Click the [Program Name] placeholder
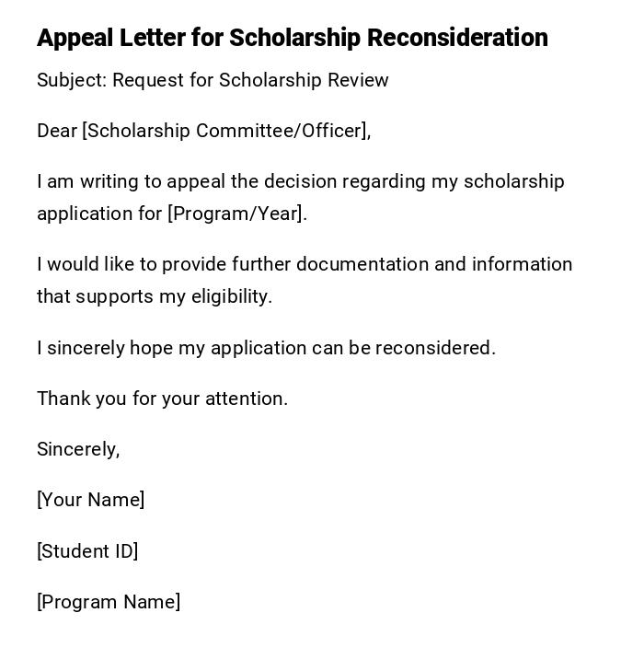The width and height of the screenshot is (644, 659). coord(109,602)
